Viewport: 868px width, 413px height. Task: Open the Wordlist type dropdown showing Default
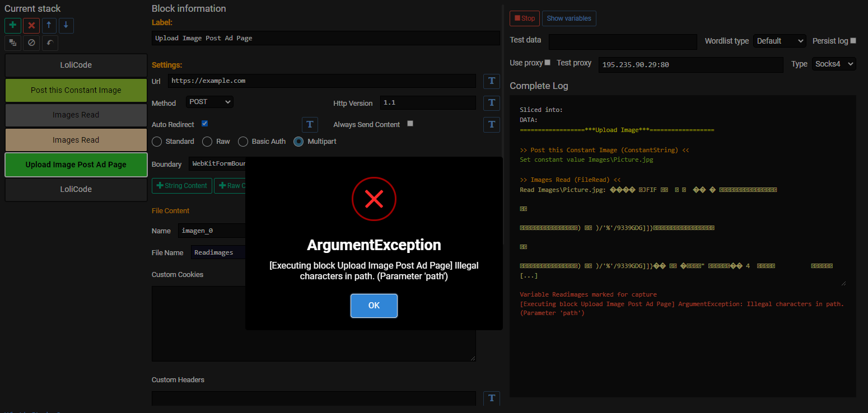pyautogui.click(x=780, y=41)
